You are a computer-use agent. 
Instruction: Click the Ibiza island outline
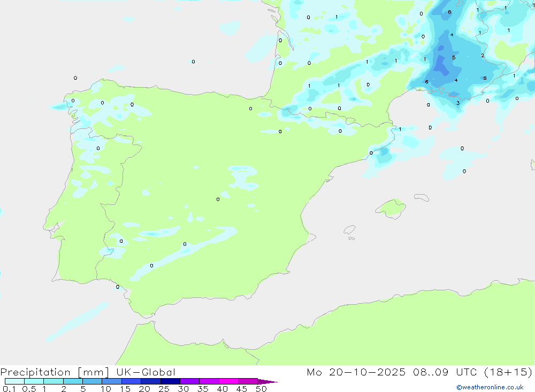point(349,230)
